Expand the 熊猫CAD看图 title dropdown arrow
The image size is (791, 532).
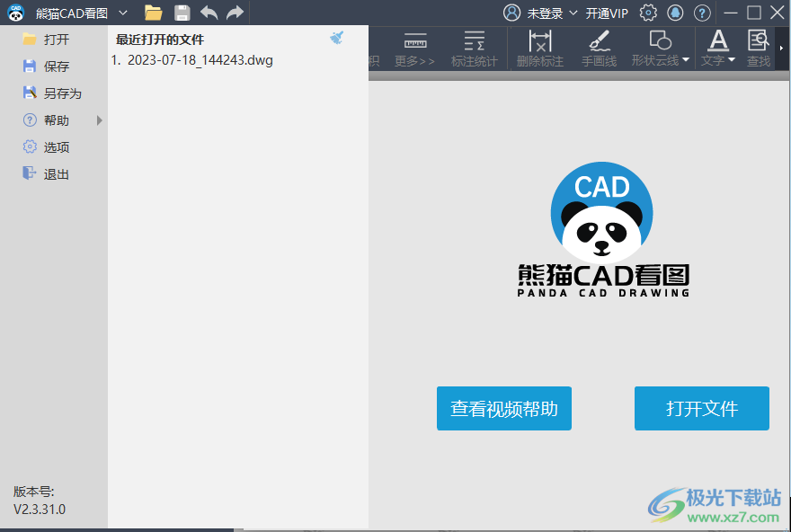pyautogui.click(x=122, y=13)
